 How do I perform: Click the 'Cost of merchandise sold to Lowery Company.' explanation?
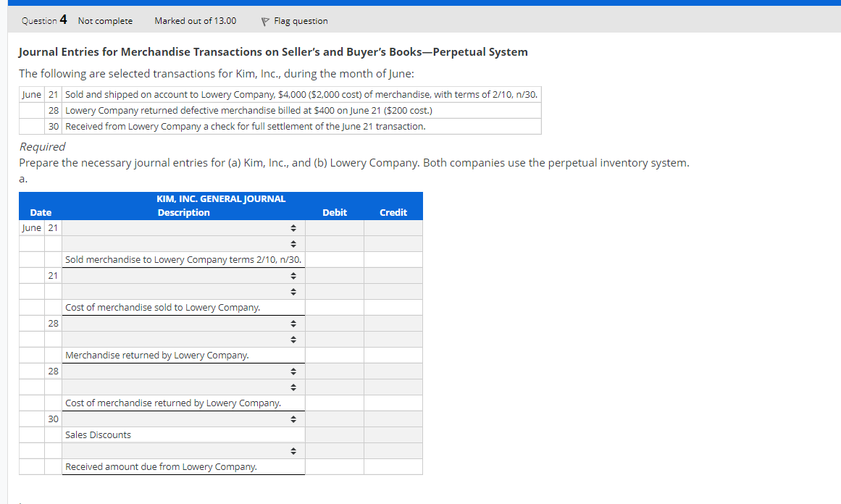162,307
